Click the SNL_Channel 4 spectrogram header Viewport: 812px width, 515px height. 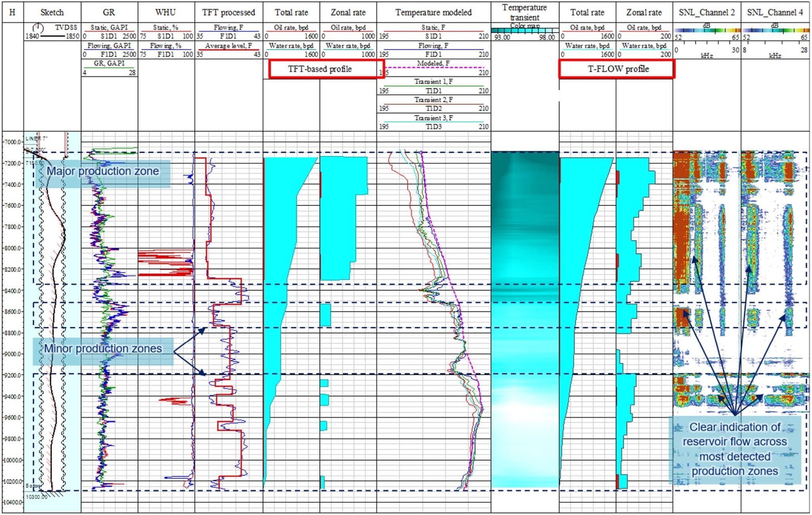click(x=775, y=12)
